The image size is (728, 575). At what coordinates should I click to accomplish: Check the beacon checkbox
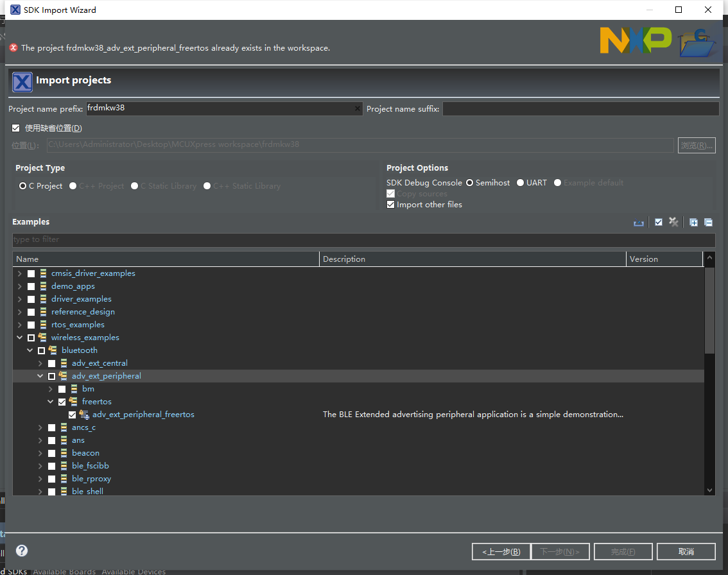pos(51,454)
